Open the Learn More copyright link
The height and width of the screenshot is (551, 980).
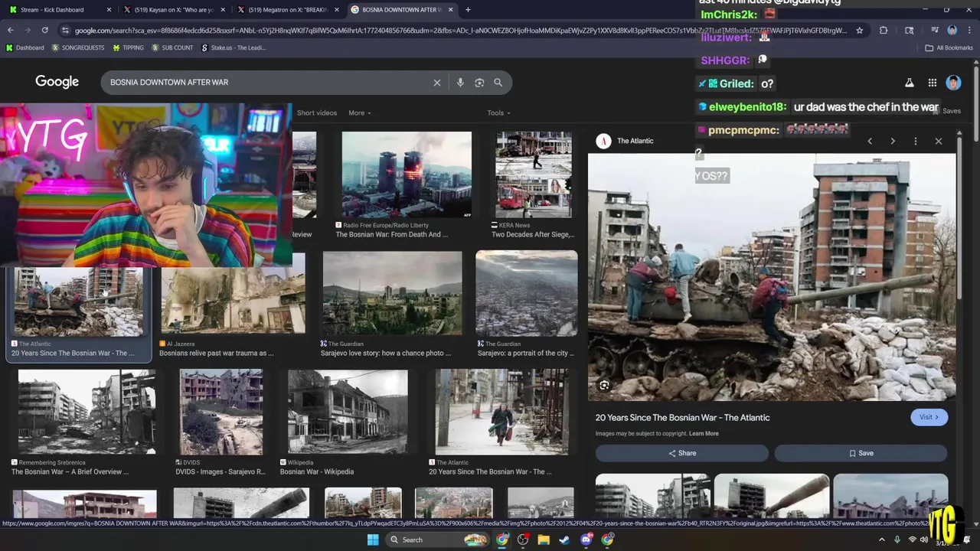[704, 434]
